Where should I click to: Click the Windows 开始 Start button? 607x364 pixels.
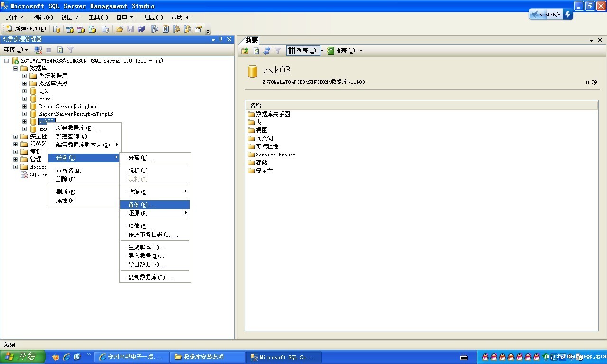click(x=22, y=357)
